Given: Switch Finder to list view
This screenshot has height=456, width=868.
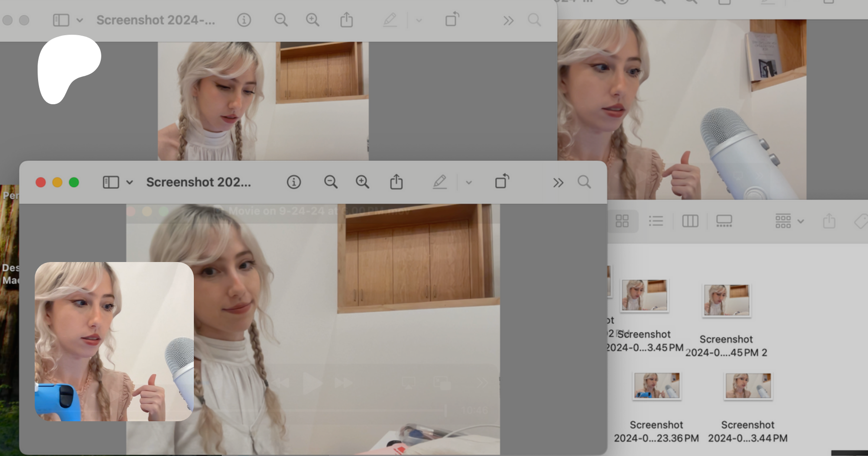Looking at the screenshot, I should point(656,221).
